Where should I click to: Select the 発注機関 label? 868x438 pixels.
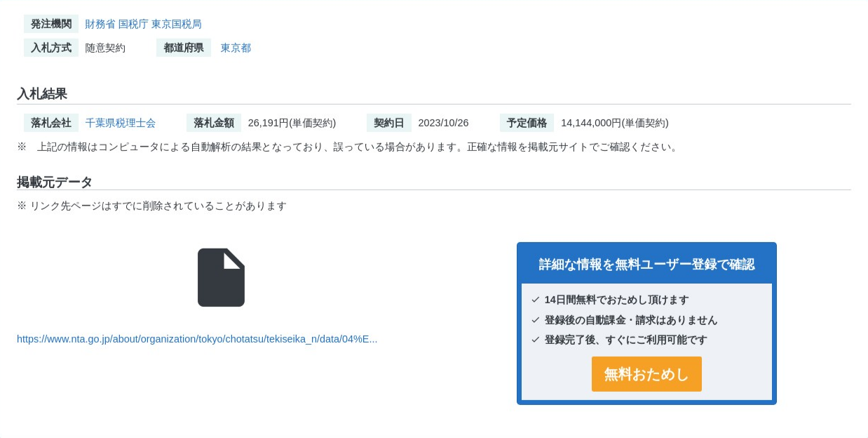tap(51, 24)
